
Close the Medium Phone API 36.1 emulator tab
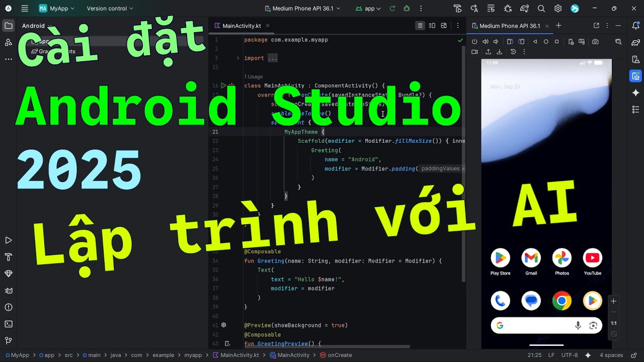click(x=547, y=26)
